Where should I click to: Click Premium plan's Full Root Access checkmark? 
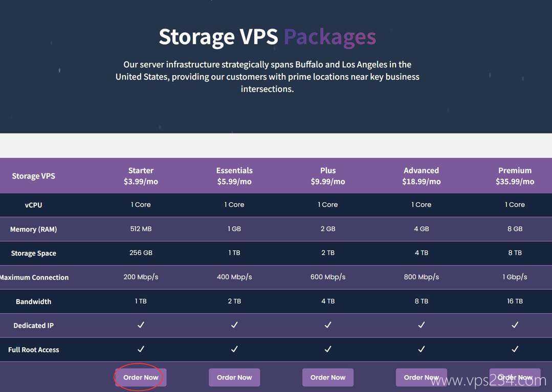point(515,349)
